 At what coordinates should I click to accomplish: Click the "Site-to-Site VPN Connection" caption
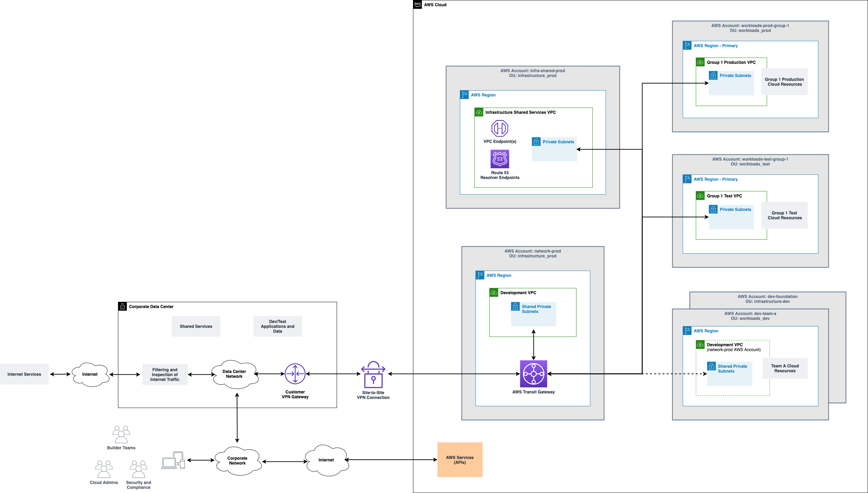[373, 395]
